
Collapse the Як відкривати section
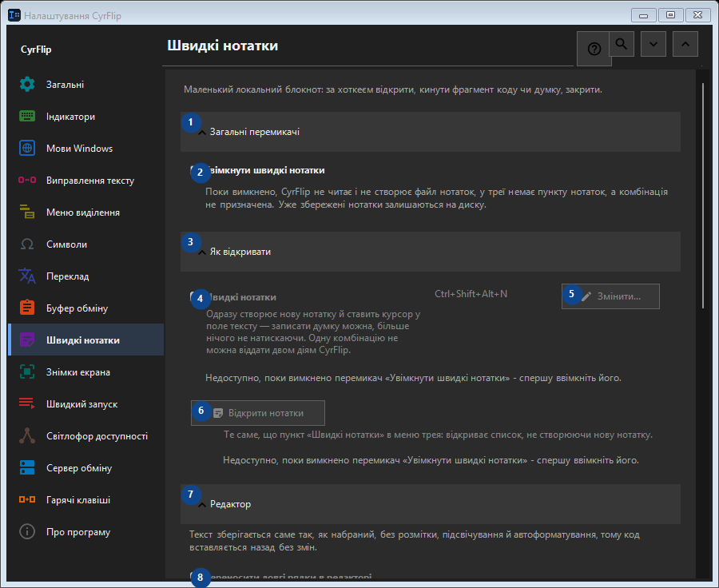(x=430, y=252)
